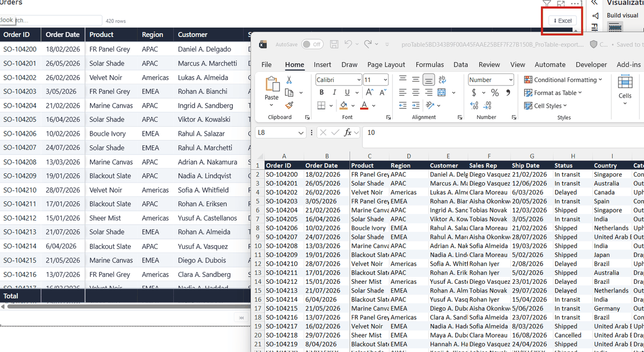Click the Font Color red A swatch
The height and width of the screenshot is (352, 644).
click(365, 106)
